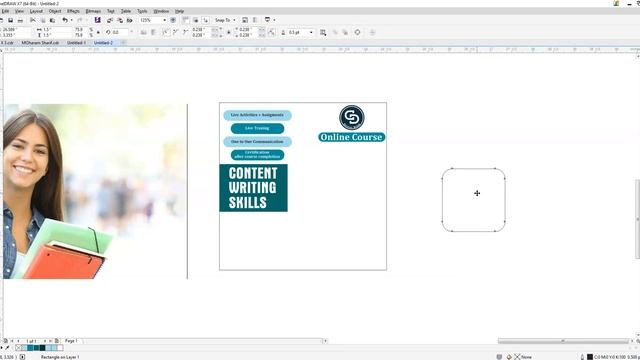
Task: Open the Layout menu
Action: 36,11
